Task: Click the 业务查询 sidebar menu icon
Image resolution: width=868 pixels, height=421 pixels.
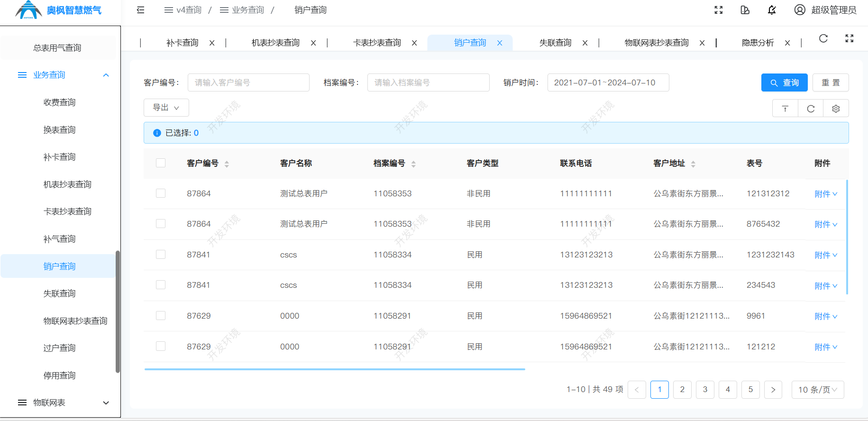Action: pyautogui.click(x=22, y=75)
